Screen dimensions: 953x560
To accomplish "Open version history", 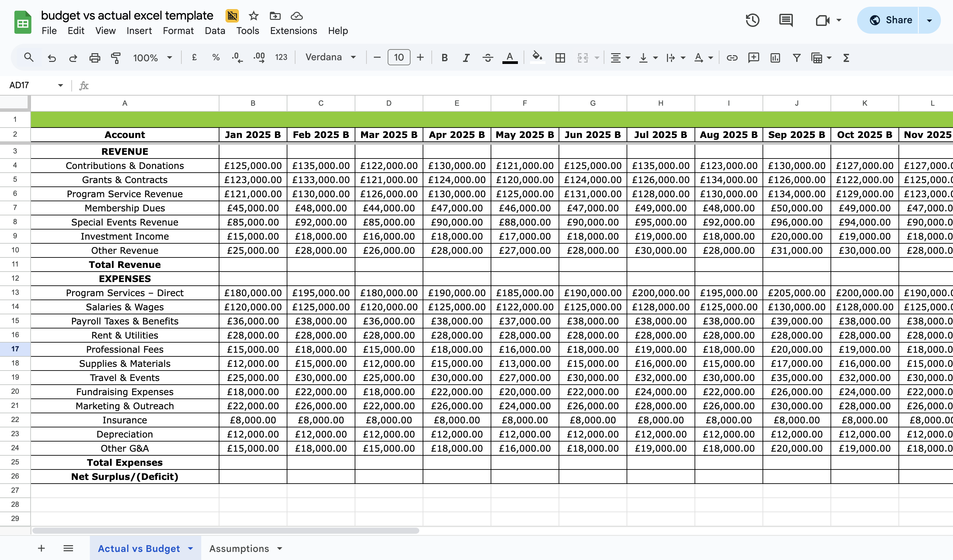I will tap(752, 20).
